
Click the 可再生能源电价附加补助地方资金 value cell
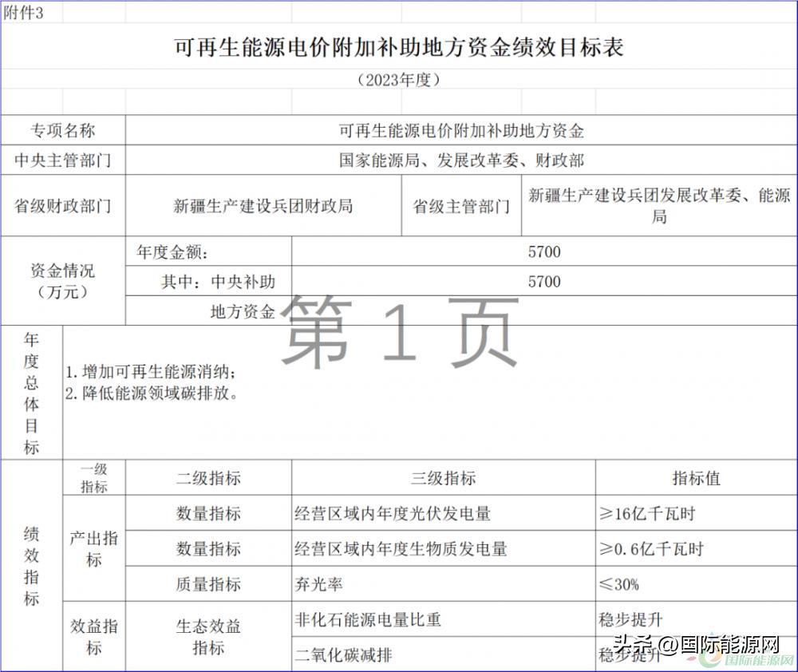pos(461,128)
